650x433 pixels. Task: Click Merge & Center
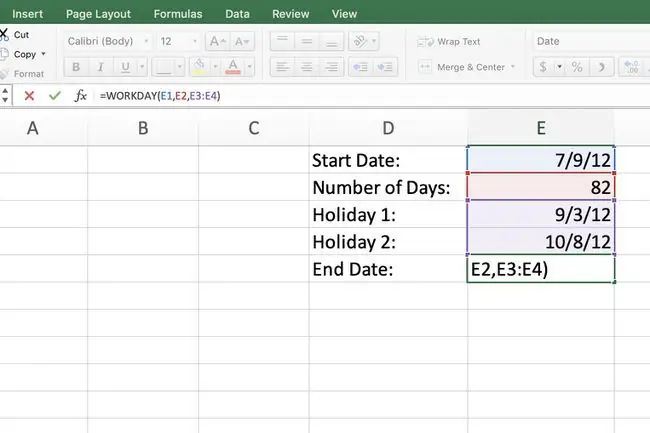(462, 67)
